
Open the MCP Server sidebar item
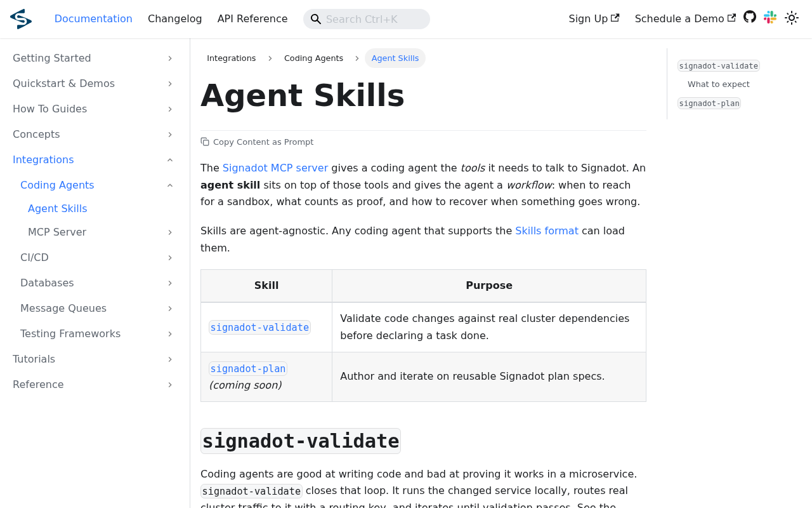57,232
